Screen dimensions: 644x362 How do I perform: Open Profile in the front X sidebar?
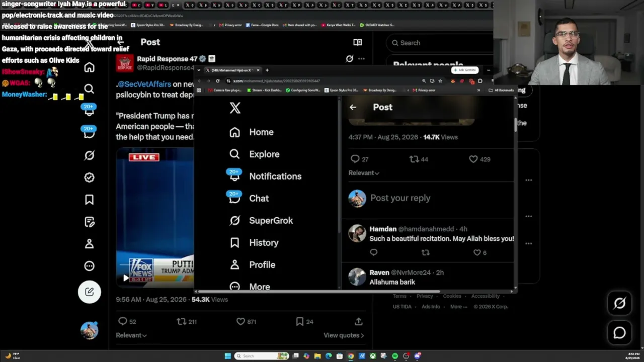tap(252, 265)
